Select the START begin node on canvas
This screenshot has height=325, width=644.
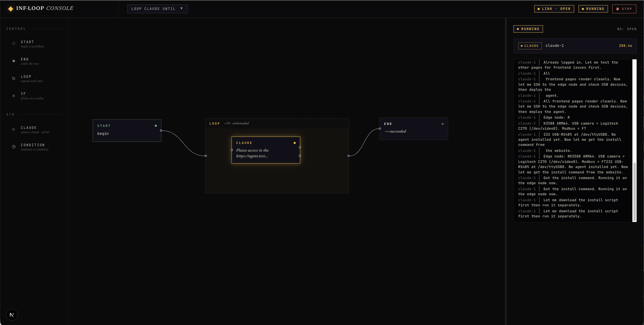(127, 131)
